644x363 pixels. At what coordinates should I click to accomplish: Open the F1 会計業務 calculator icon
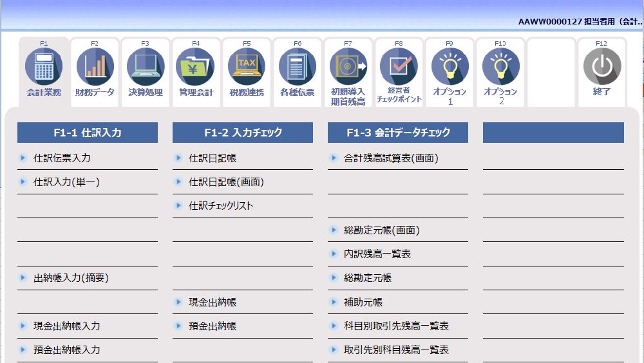pos(44,66)
